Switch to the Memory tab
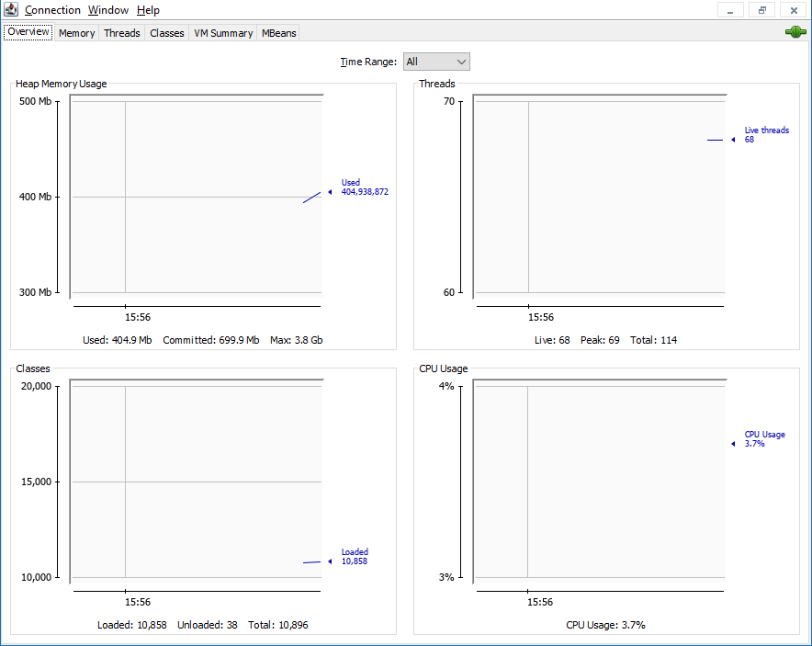812x646 pixels. [x=77, y=33]
